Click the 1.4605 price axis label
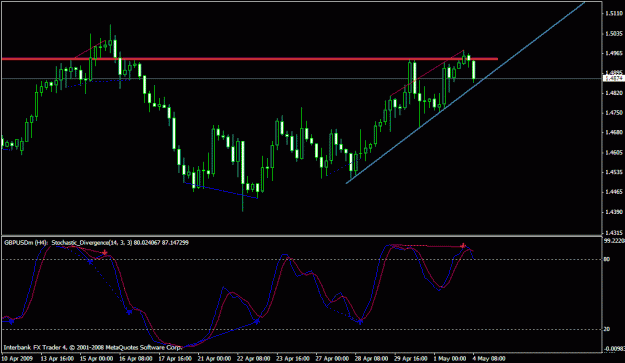Viewport: 625px width, 363px height. [x=614, y=152]
